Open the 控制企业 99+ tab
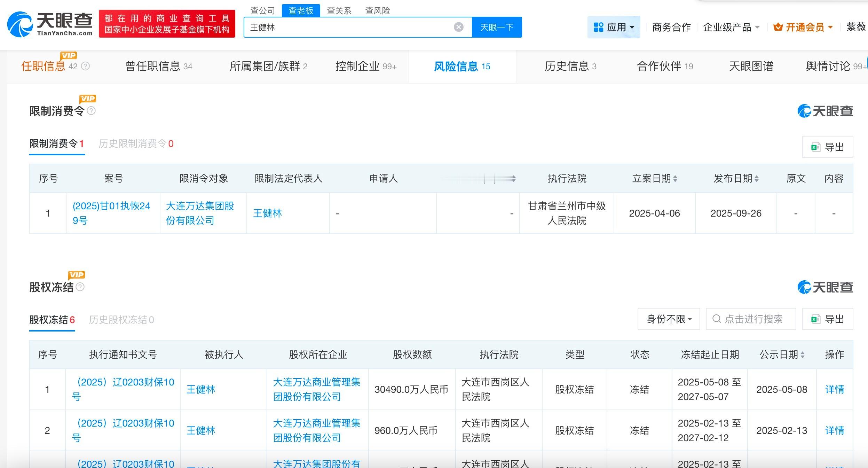The image size is (868, 468). coord(366,66)
